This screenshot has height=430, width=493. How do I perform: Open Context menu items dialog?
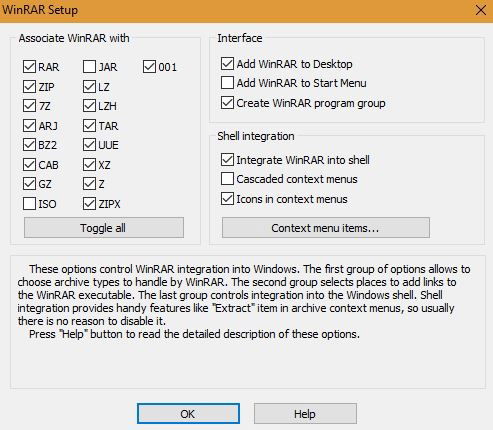coord(326,228)
